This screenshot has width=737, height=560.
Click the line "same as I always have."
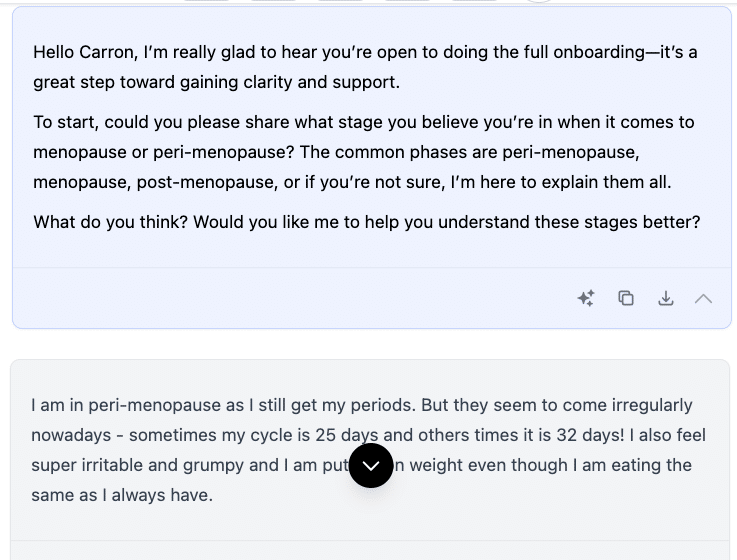click(x=122, y=495)
